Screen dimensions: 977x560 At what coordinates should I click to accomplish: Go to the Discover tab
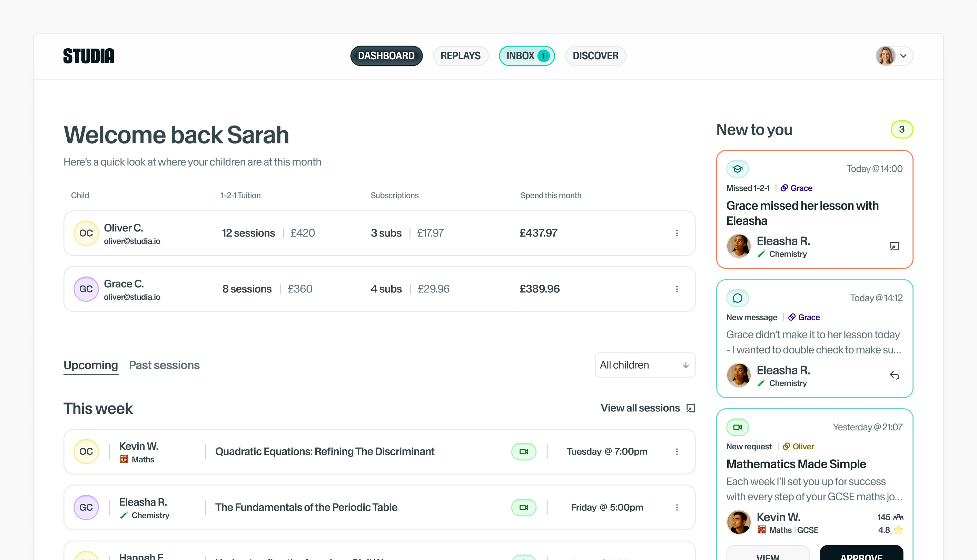[x=595, y=56]
